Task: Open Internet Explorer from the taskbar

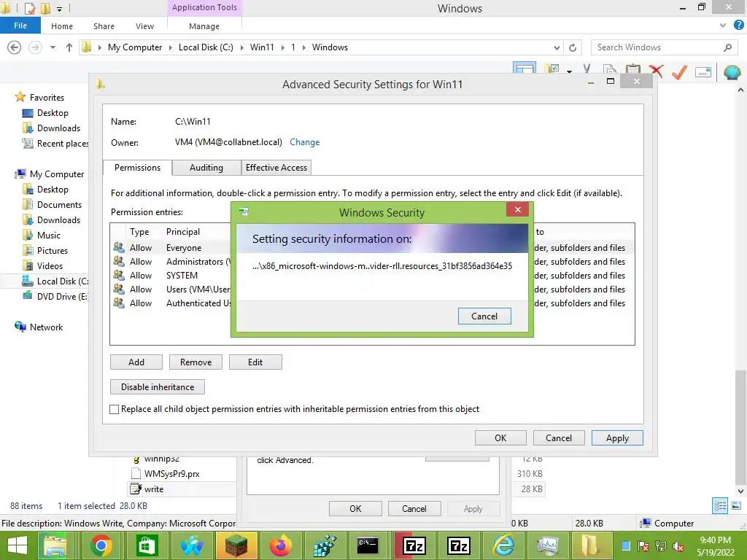Action: 503,545
